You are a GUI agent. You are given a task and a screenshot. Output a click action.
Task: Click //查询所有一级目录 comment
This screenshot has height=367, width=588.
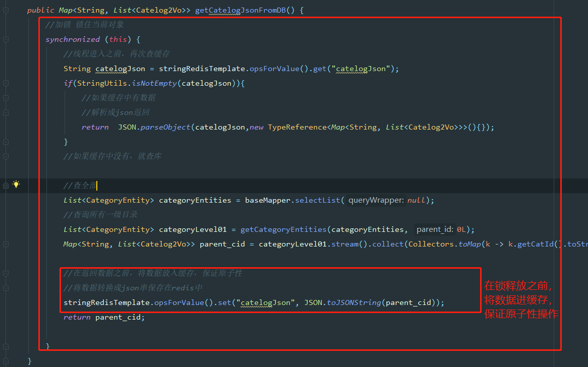pos(100,215)
